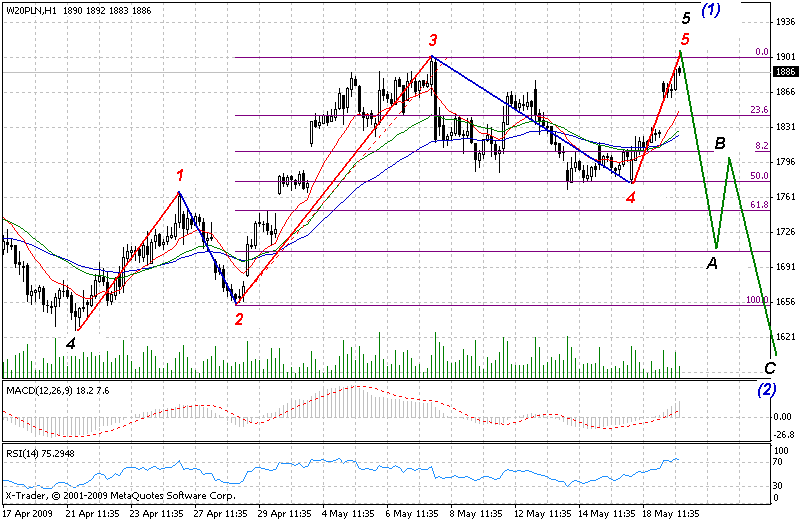Click the current price tag 1886
Screen dimensions: 808x521
click(786, 72)
